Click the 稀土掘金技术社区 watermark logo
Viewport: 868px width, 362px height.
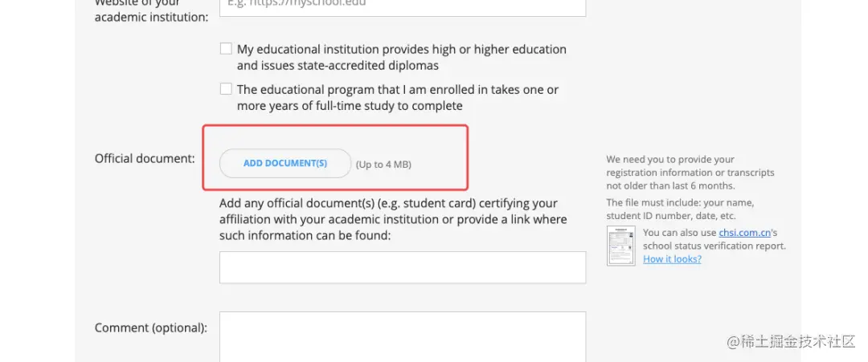790,342
